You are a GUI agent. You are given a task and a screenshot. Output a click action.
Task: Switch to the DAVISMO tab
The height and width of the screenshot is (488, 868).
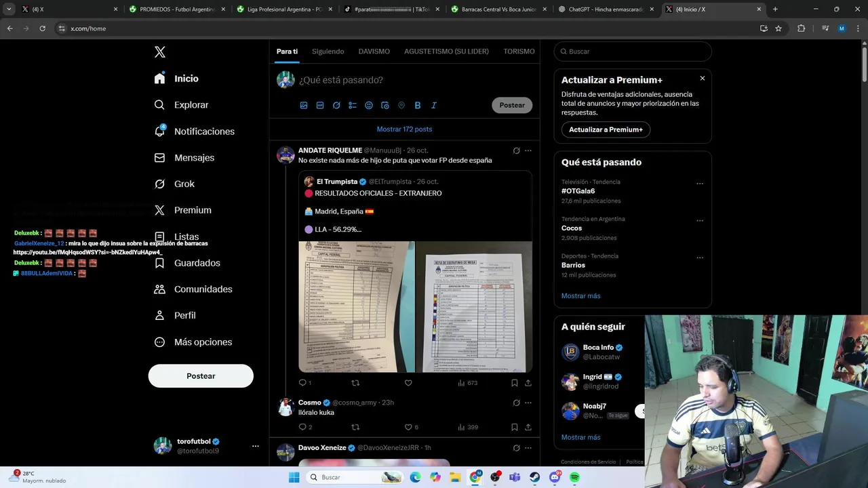click(x=374, y=52)
